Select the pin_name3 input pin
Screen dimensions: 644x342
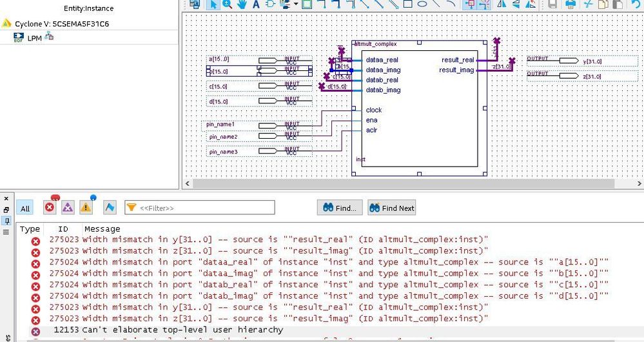(x=259, y=151)
